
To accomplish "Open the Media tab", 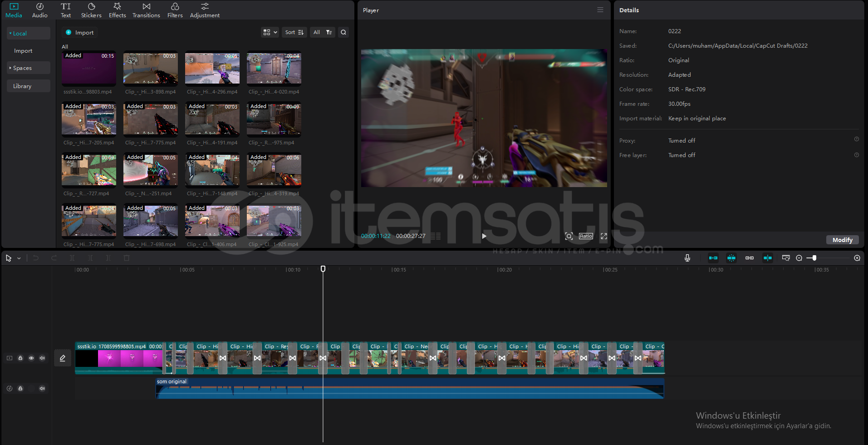I will coord(14,10).
